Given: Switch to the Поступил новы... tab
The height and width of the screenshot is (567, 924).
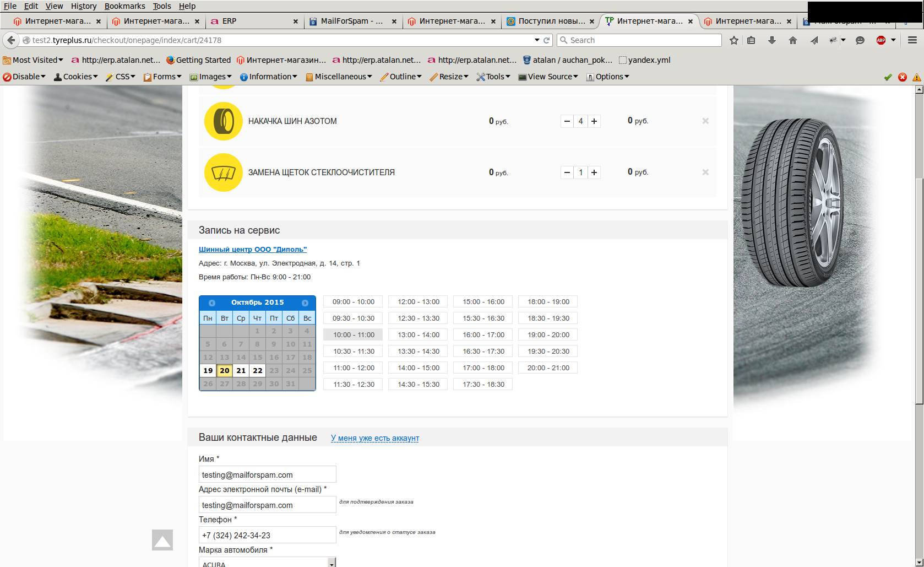Looking at the screenshot, I should [x=550, y=21].
